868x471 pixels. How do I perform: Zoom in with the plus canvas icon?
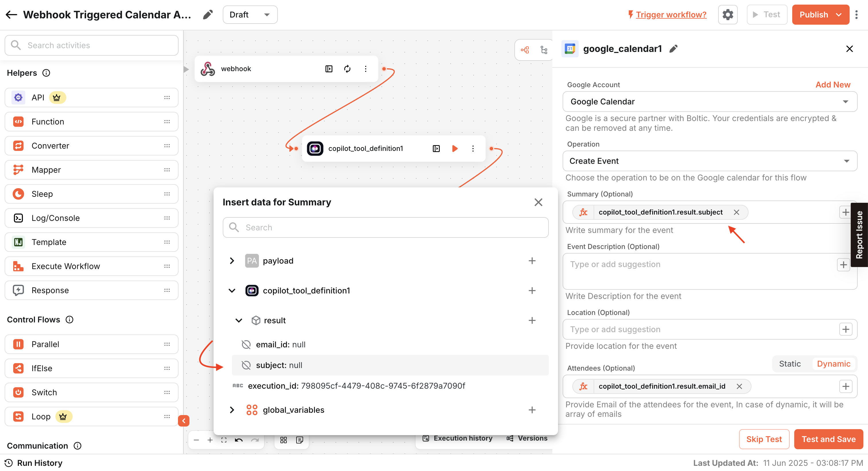point(210,440)
